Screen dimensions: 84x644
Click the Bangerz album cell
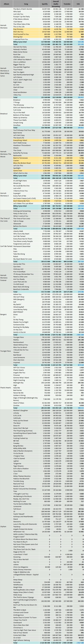[6, 314]
